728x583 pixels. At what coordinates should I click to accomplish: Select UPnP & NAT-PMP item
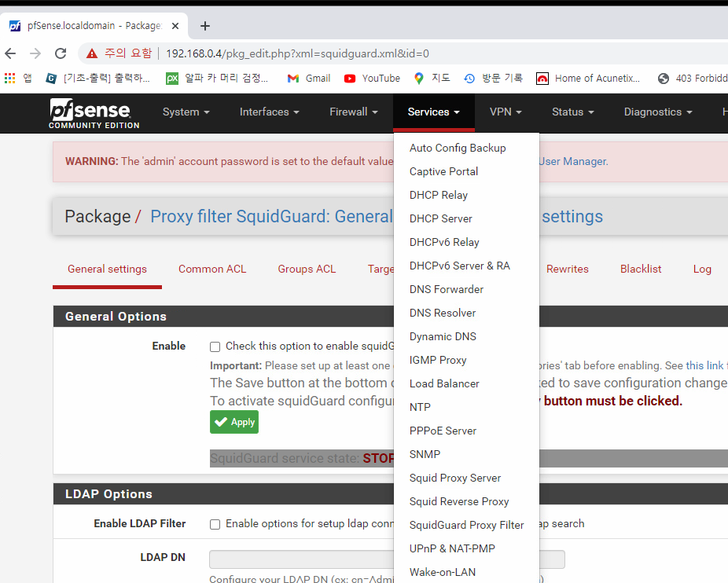click(466, 548)
